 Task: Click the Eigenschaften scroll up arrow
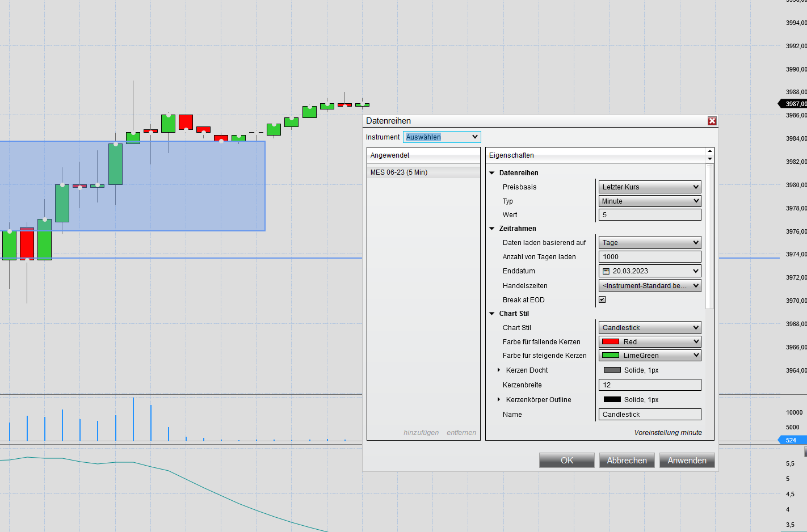pyautogui.click(x=710, y=151)
